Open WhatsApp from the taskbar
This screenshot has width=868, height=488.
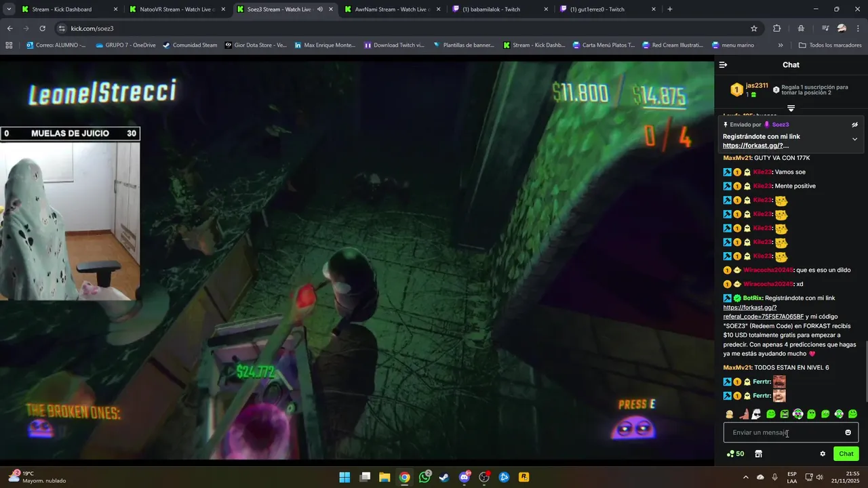coord(425,477)
